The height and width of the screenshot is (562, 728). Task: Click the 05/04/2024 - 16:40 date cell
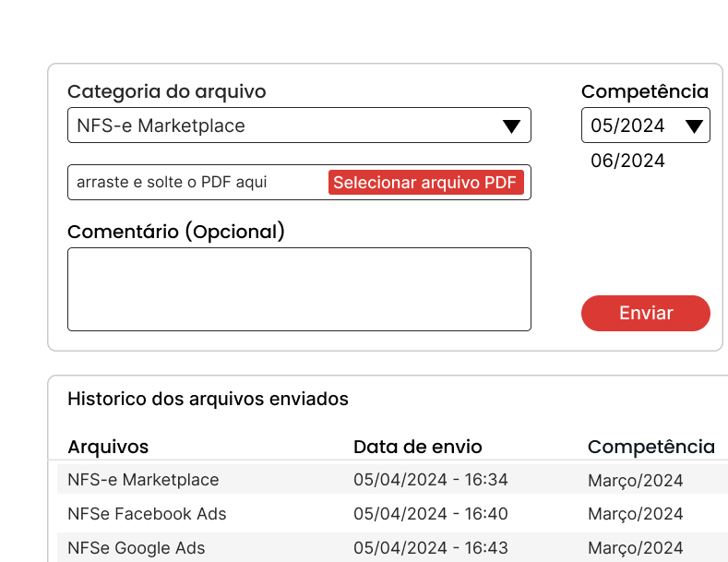431,514
